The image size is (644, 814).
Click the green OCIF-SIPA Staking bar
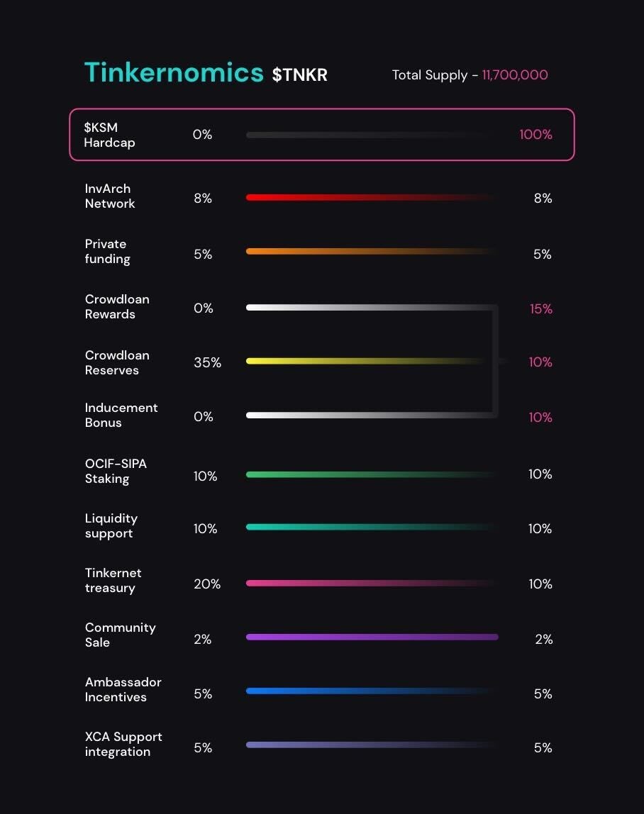click(372, 474)
